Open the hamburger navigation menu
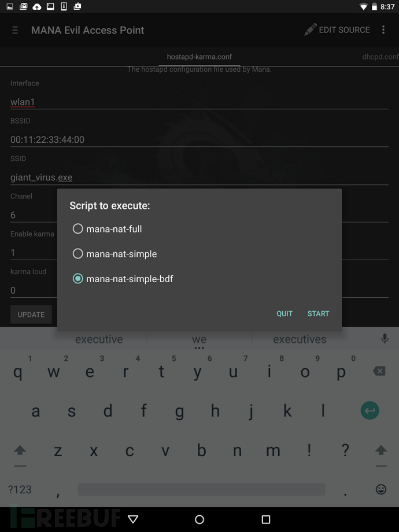 click(x=15, y=30)
